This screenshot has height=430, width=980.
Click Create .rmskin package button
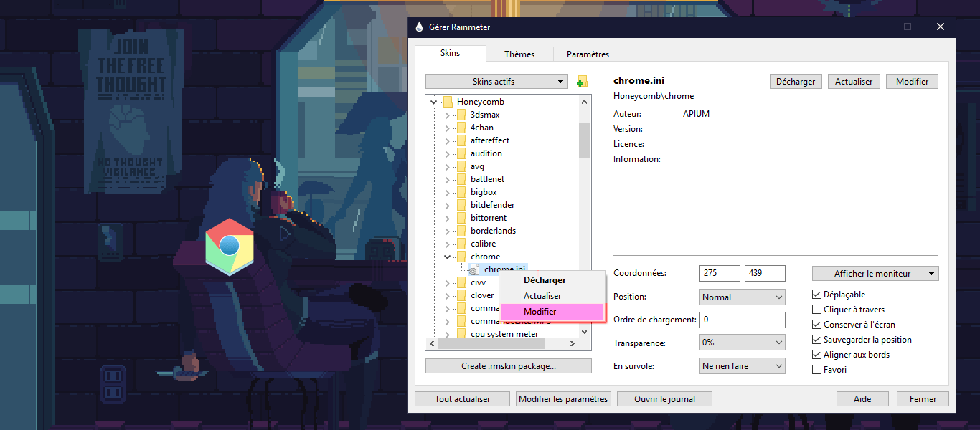coord(508,366)
